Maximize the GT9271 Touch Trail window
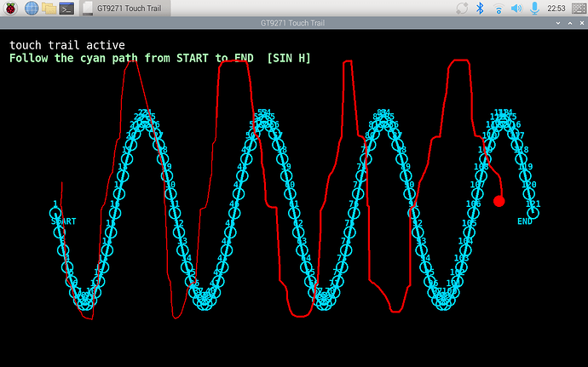 (x=570, y=23)
